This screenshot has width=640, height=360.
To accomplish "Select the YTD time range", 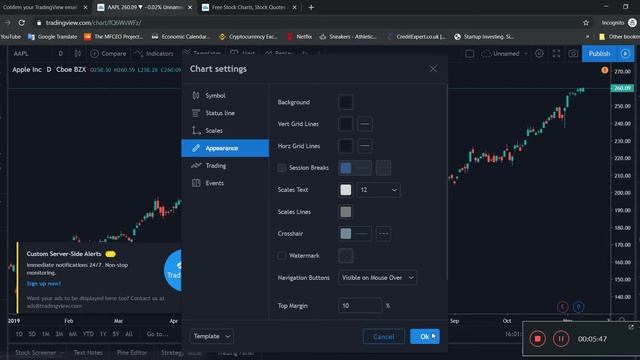I will 88,334.
